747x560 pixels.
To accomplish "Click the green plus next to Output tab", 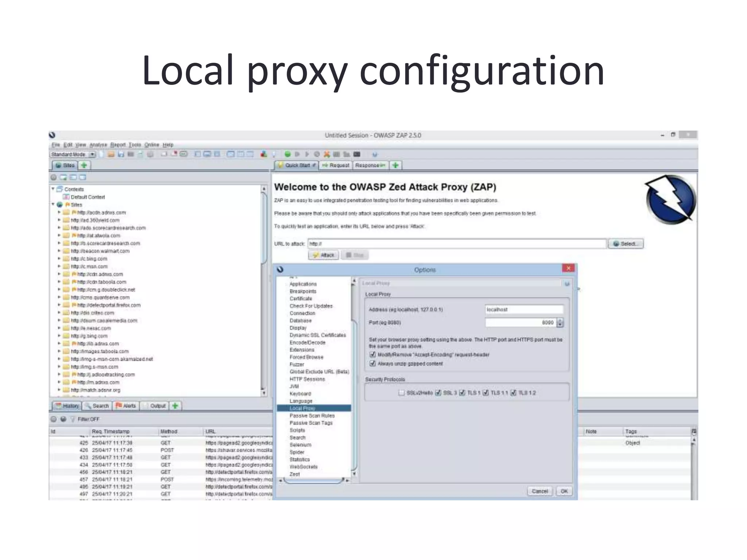I will click(x=175, y=406).
